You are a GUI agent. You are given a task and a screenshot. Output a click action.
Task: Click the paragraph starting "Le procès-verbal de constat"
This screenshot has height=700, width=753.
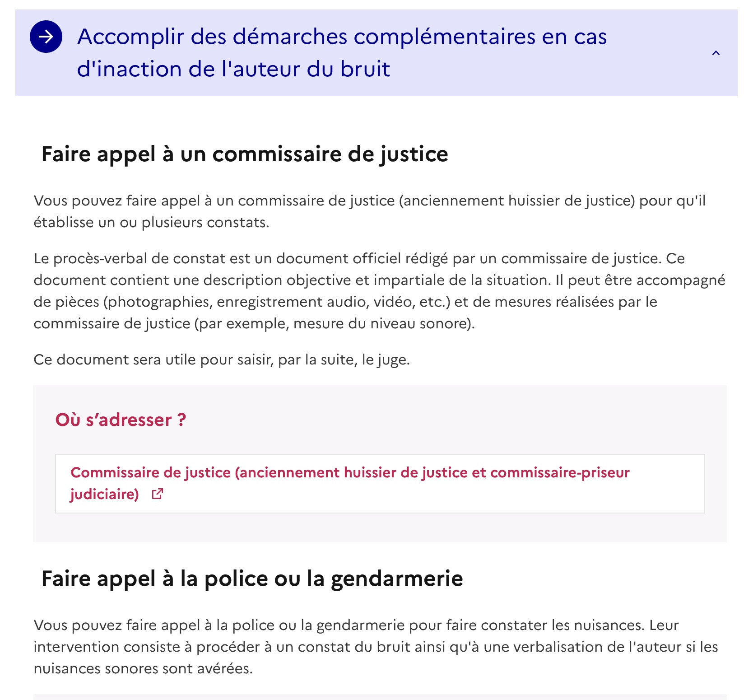pos(379,291)
